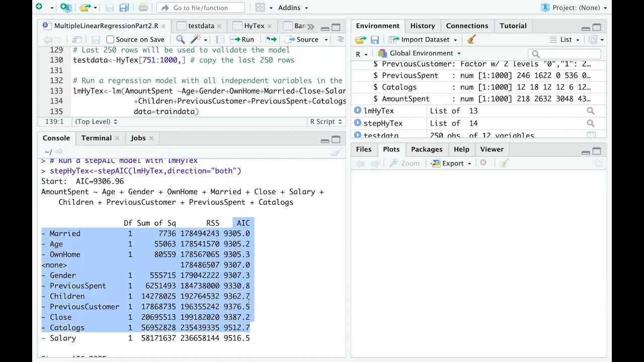Open the Addins dropdown
This screenshot has width=644, height=362.
coord(293,8)
